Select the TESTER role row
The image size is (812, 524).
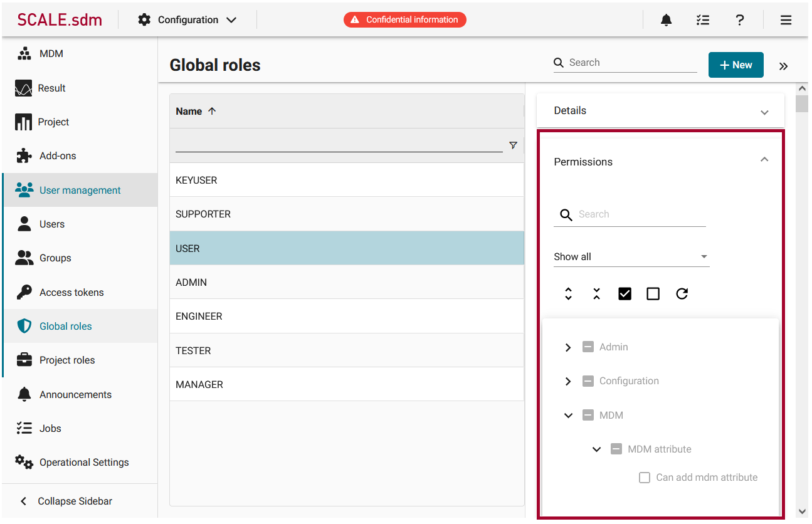(x=347, y=350)
